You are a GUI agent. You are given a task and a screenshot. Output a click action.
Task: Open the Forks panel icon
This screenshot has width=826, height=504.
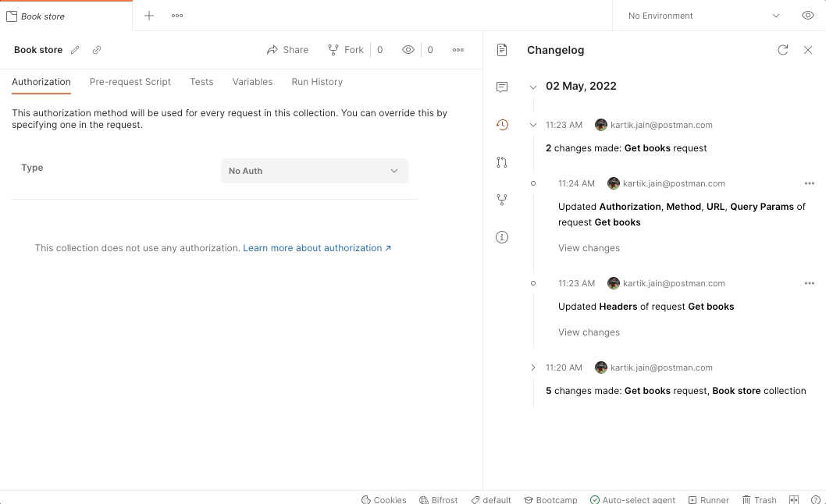click(502, 200)
